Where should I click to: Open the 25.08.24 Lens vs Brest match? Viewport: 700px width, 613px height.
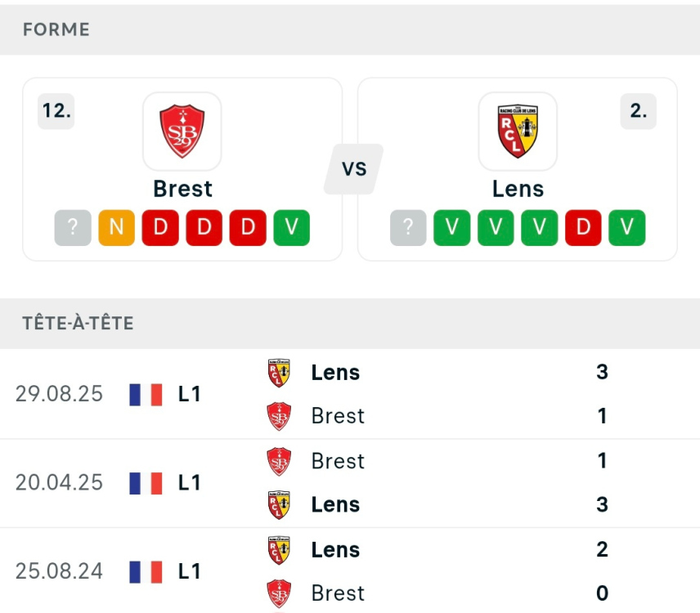[x=409, y=570]
